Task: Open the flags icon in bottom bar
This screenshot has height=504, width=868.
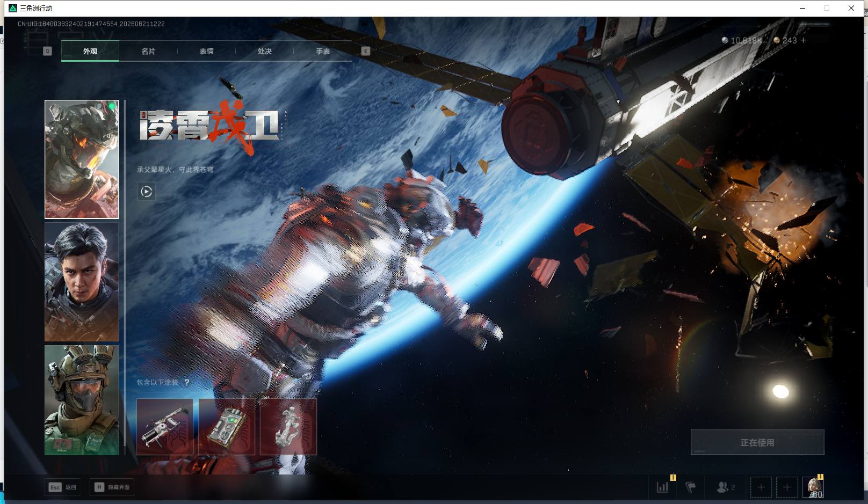Action: click(x=691, y=487)
